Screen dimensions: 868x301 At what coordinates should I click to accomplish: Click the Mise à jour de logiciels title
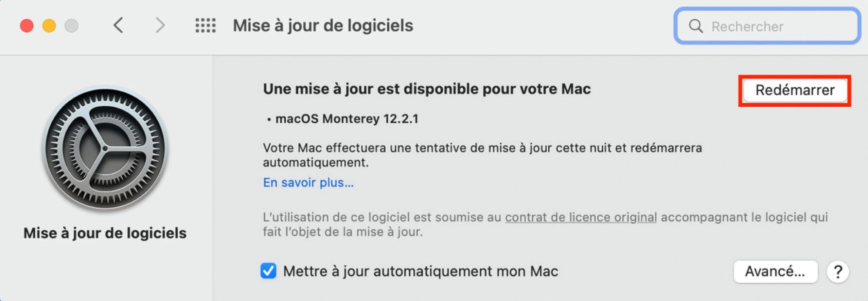click(323, 26)
